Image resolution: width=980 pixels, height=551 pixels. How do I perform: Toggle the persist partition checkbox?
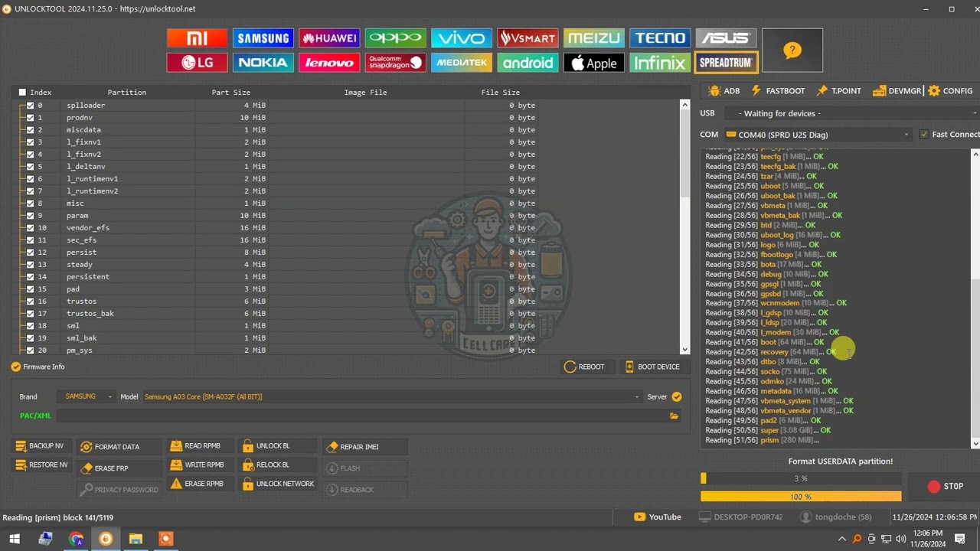coord(30,253)
